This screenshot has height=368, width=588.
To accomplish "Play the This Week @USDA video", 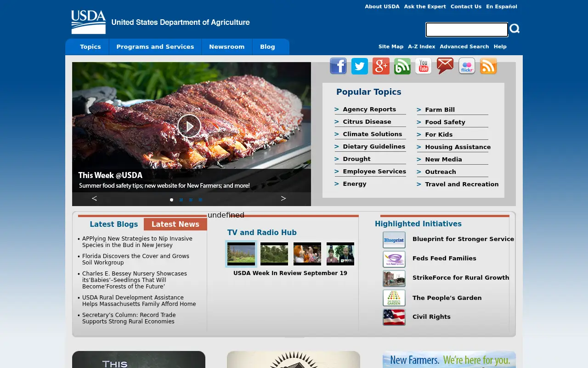I will click(x=189, y=126).
